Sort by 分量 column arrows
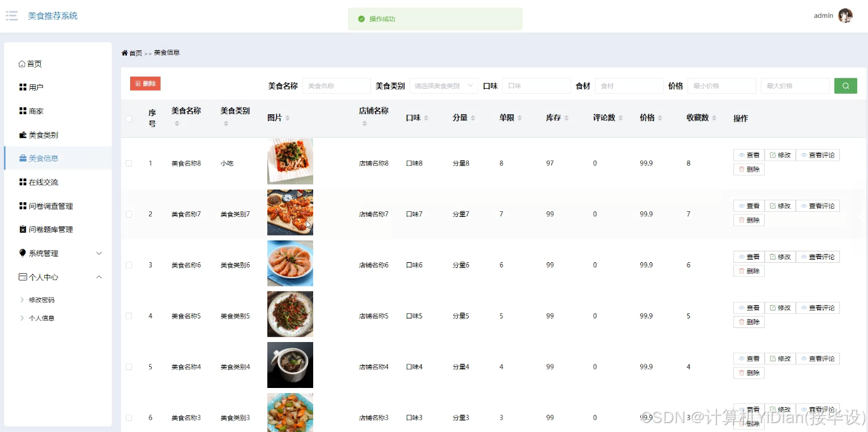 (x=473, y=118)
